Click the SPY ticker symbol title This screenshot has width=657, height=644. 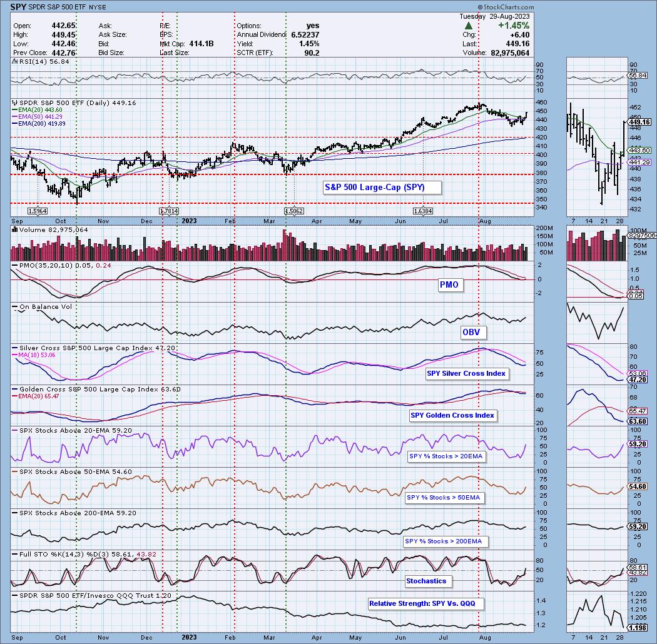[x=18, y=7]
